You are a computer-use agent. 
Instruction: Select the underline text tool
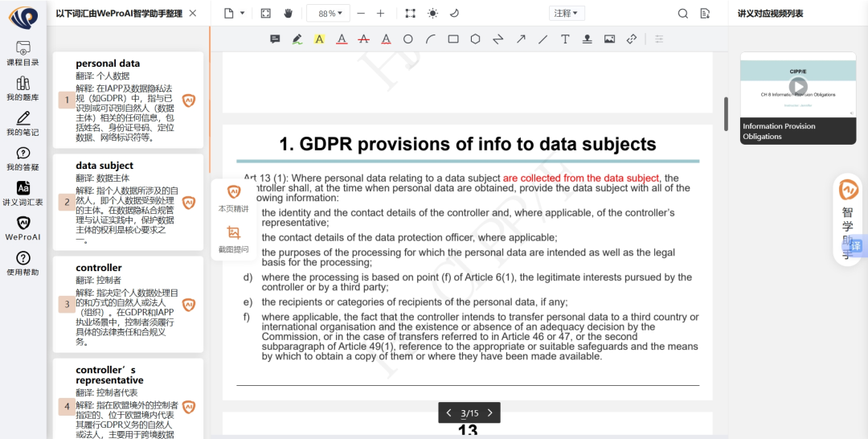(x=342, y=39)
